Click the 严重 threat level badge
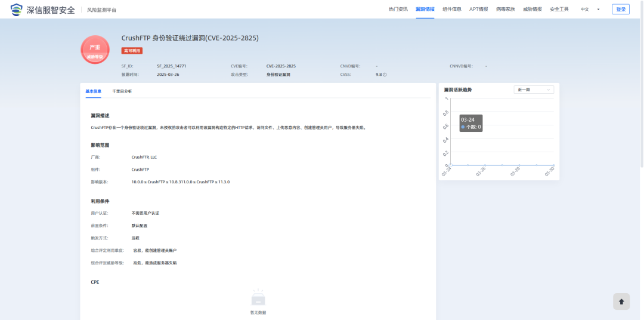The width and height of the screenshot is (644, 320). (x=95, y=50)
